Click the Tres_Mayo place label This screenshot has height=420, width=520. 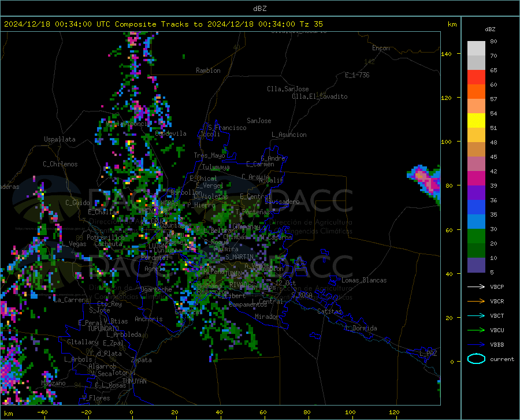coord(209,155)
